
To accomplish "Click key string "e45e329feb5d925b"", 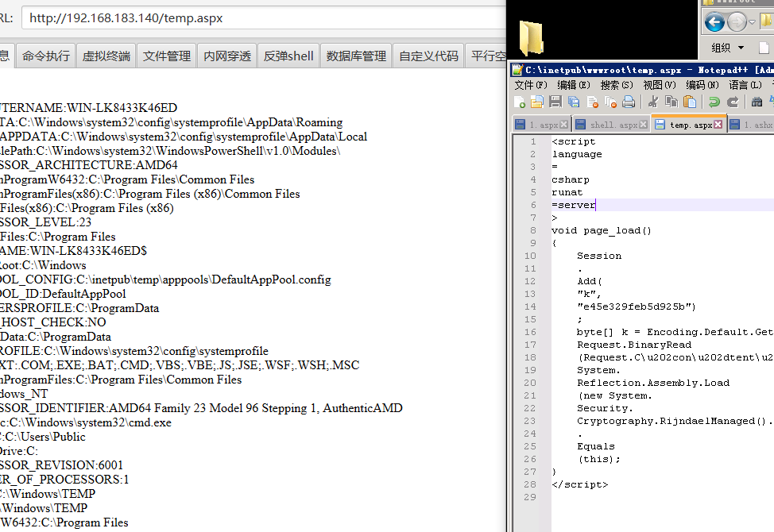I will pos(636,306).
